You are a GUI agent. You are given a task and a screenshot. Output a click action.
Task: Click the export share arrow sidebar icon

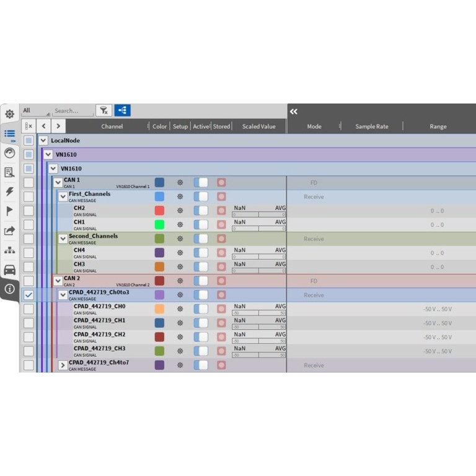(10, 231)
